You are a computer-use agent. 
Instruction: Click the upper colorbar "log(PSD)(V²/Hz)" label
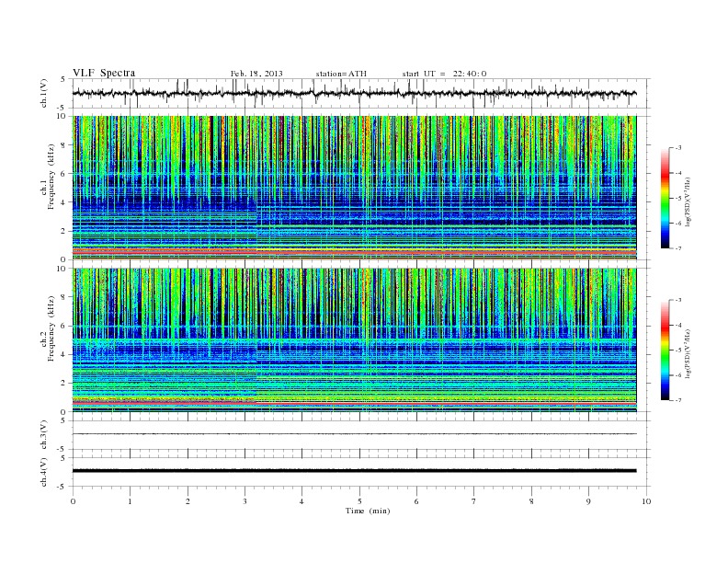(x=688, y=201)
